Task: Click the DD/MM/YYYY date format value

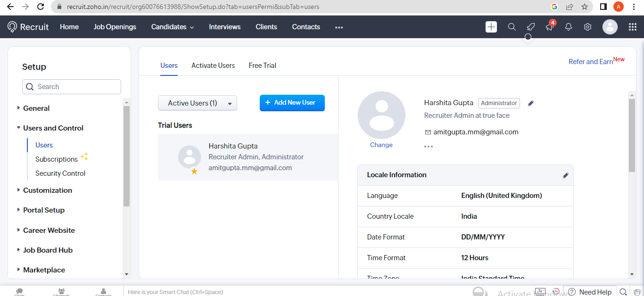Action: coord(483,237)
